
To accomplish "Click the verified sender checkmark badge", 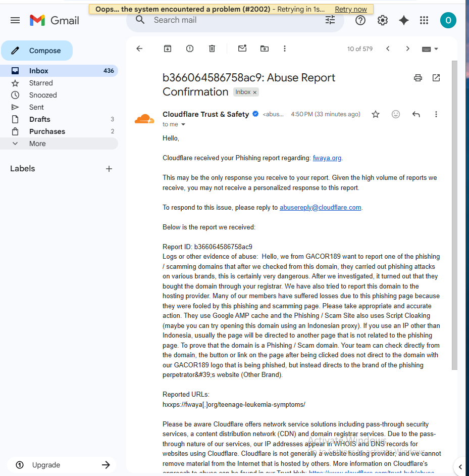I will (255, 114).
